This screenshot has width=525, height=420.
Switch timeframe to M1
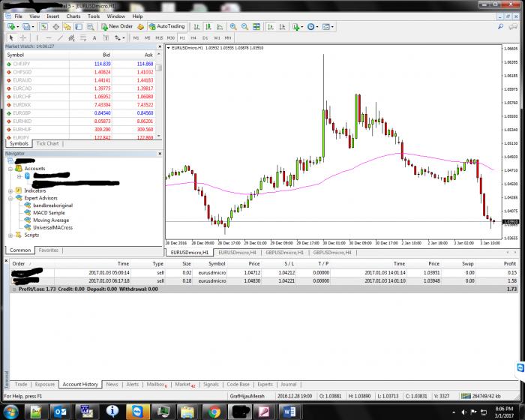pyautogui.click(x=136, y=37)
